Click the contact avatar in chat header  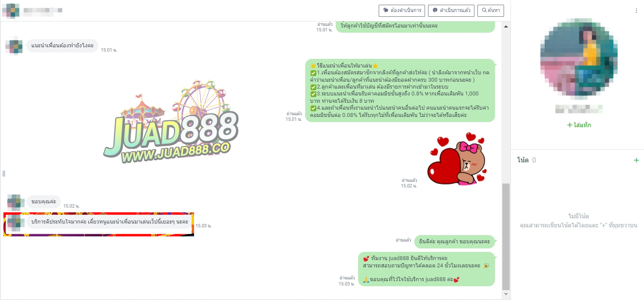(x=10, y=10)
